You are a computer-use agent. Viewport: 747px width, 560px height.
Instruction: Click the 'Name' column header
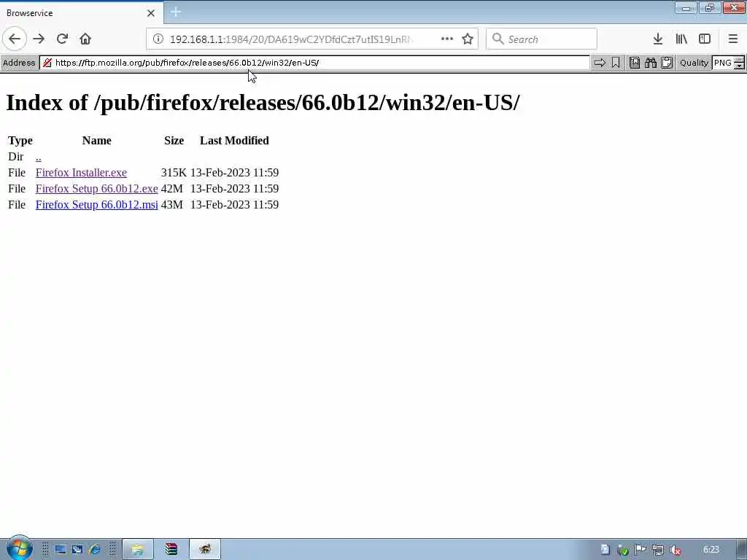point(97,141)
